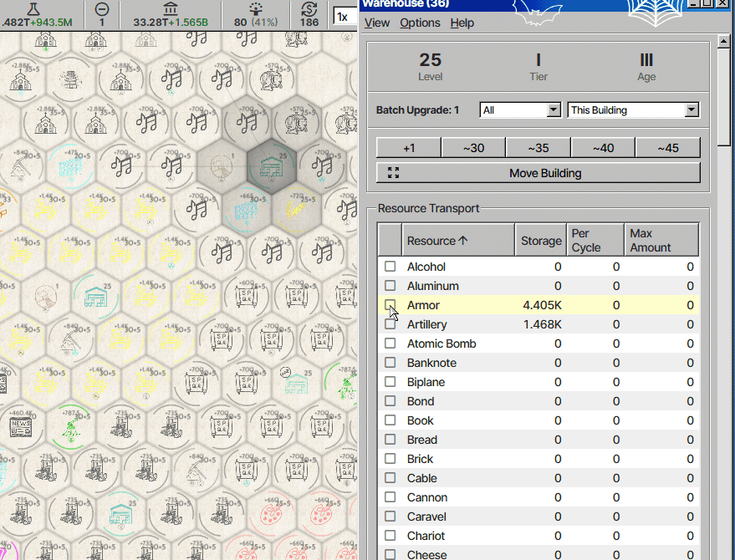Check the Alcohol resource checkbox
The width and height of the screenshot is (735, 560).
(390, 267)
